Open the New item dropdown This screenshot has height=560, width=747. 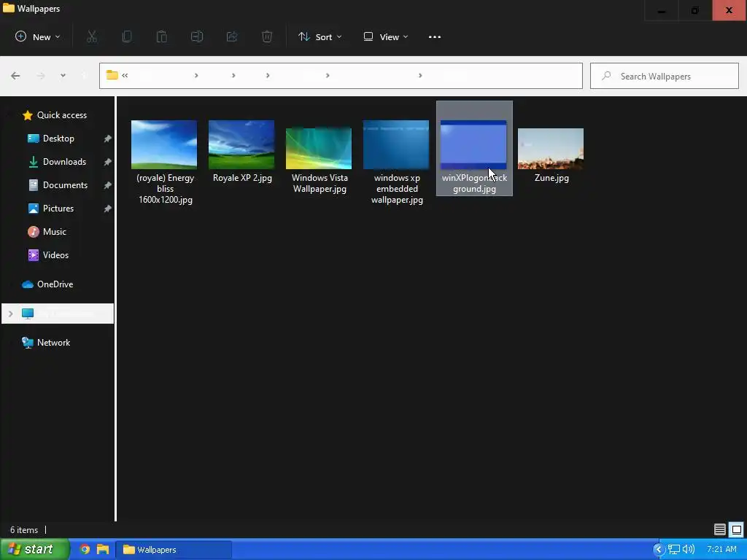pyautogui.click(x=38, y=36)
